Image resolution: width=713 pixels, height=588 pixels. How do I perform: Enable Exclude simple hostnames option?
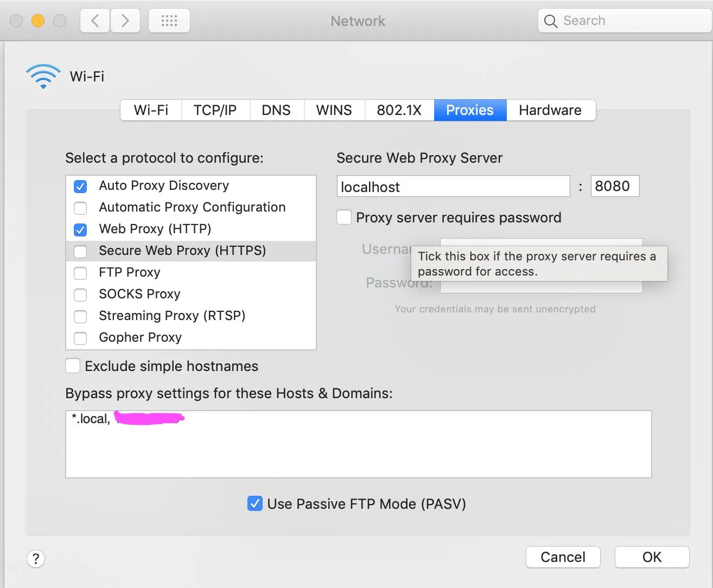pos(73,366)
